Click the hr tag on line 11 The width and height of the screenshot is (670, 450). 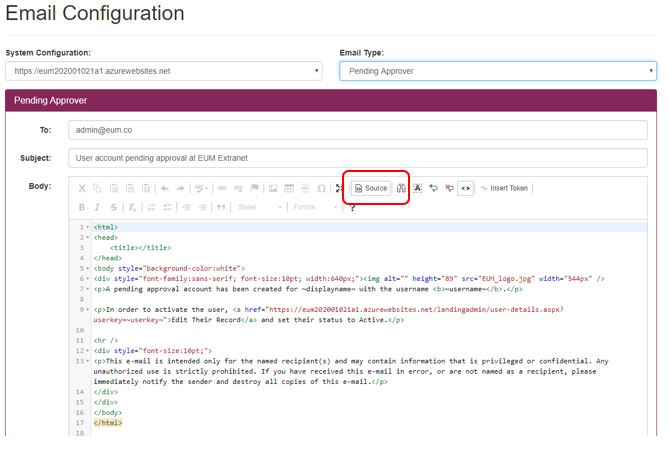106,341
